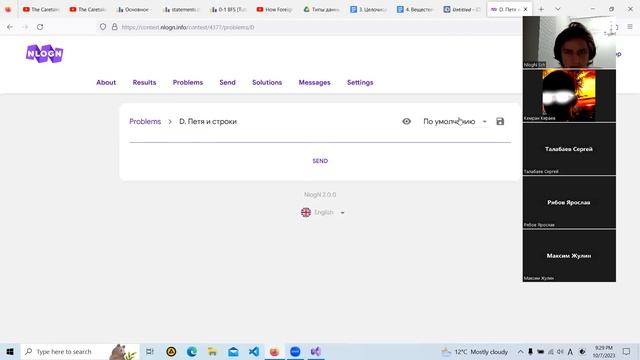640x360 pixels.
Task: Select Талабаев Сергей participant tile
Action: tap(569, 149)
